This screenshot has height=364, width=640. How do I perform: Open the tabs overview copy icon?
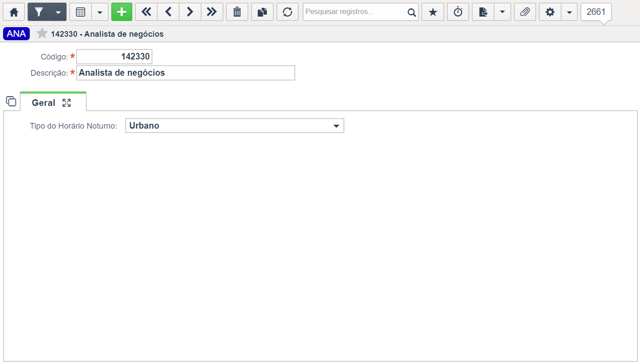pos(11,101)
